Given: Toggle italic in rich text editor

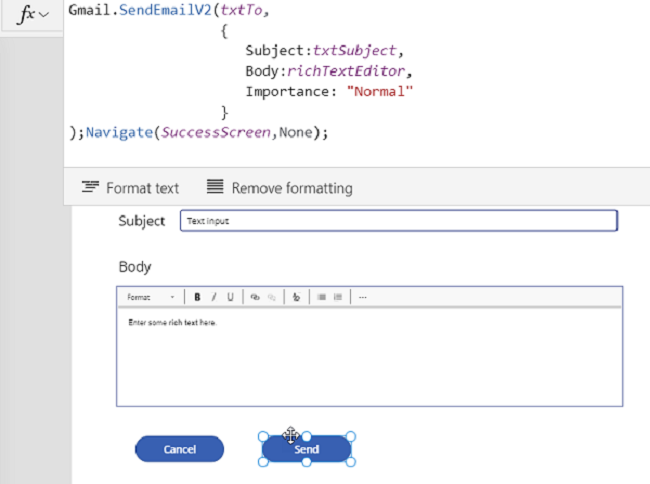Looking at the screenshot, I should (x=214, y=297).
